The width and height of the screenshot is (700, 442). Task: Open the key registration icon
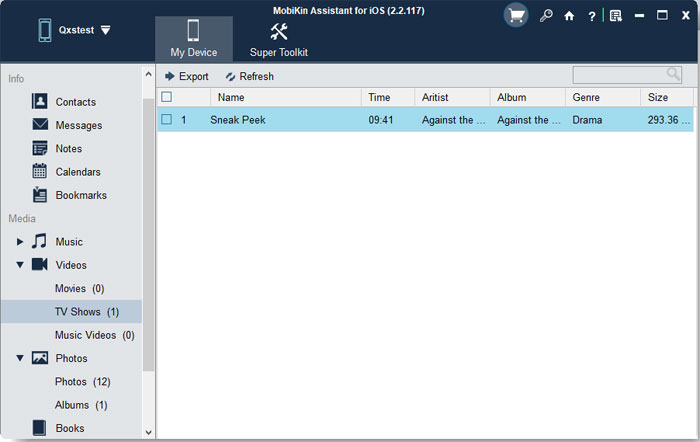click(546, 16)
